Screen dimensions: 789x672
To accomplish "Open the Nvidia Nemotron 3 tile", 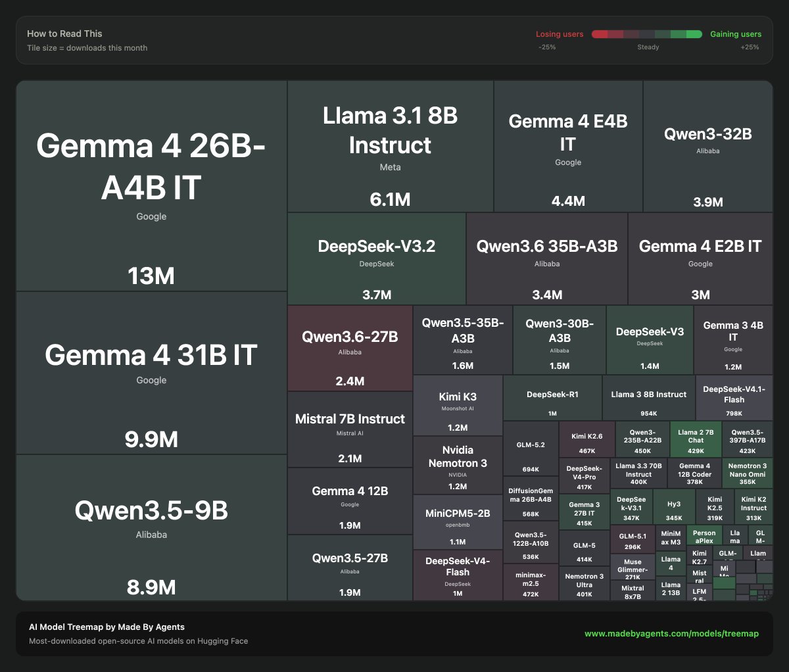I will pyautogui.click(x=458, y=465).
